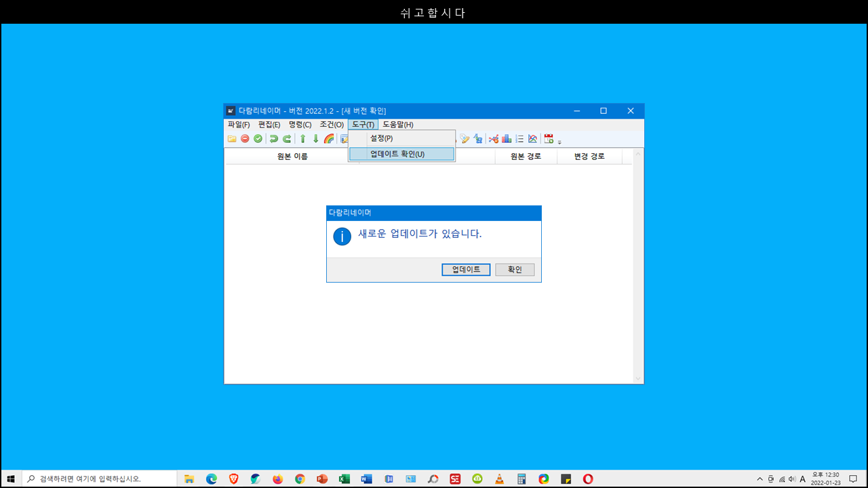868x488 pixels.
Task: Open PowerPoint from the taskbar
Action: click(x=322, y=479)
